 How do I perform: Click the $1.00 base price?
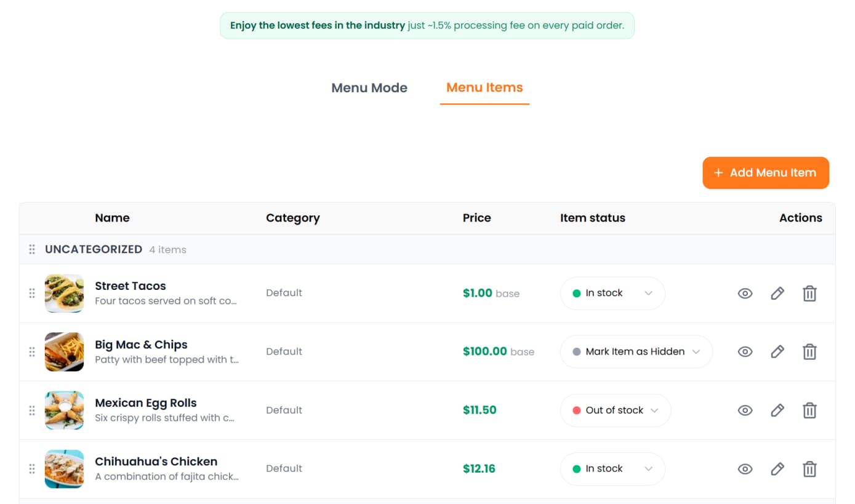491,294
